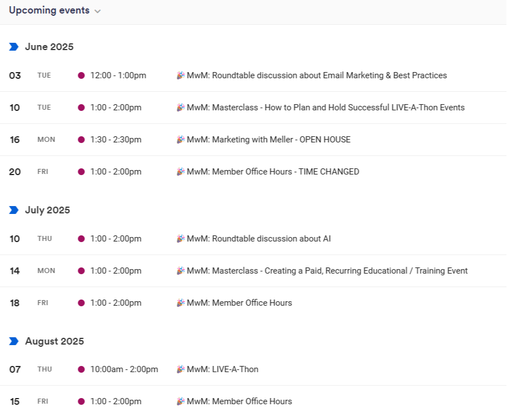This screenshot has height=420, width=507.
Task: Click party icon next to OPEN HOUSE event
Action: click(181, 140)
